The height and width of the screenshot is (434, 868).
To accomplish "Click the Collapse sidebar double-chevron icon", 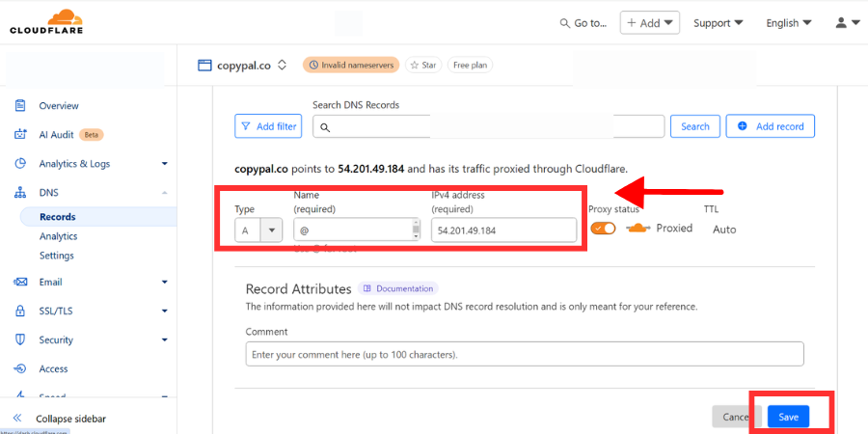I will point(17,418).
